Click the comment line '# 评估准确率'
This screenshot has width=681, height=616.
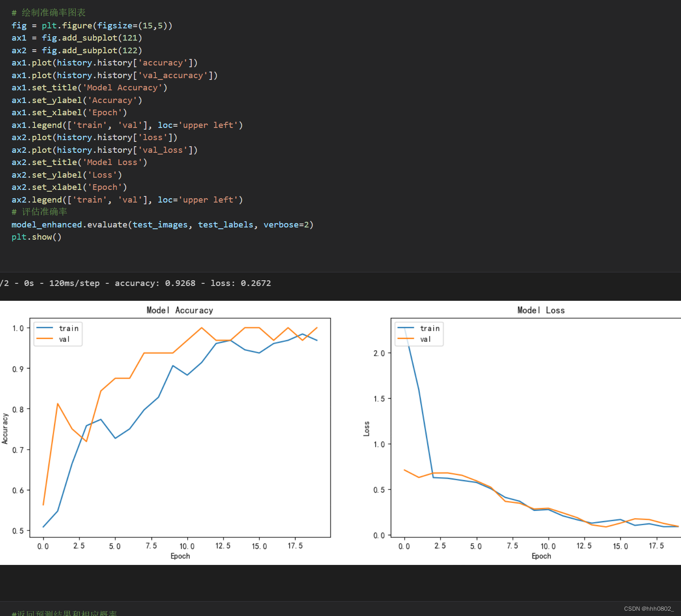[x=39, y=212]
